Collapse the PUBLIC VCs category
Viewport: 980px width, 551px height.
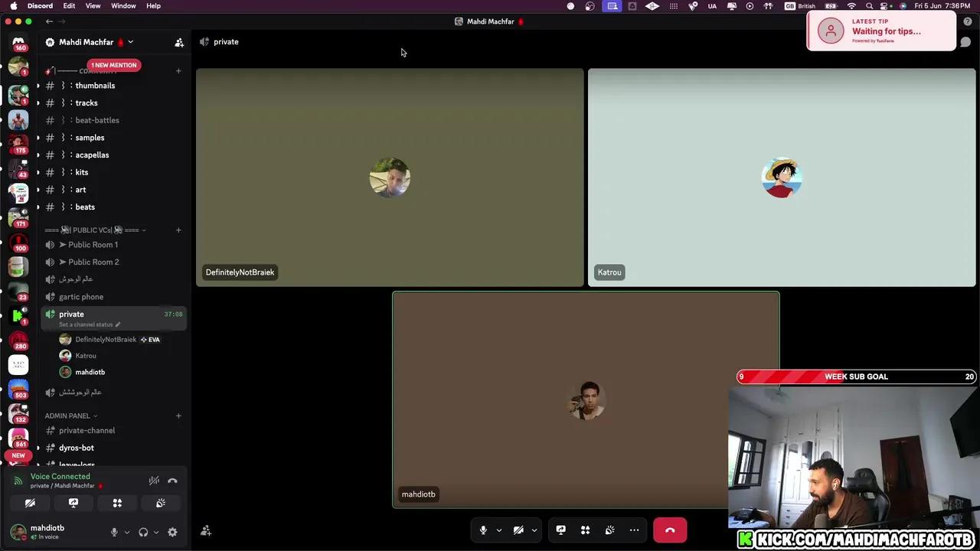95,230
